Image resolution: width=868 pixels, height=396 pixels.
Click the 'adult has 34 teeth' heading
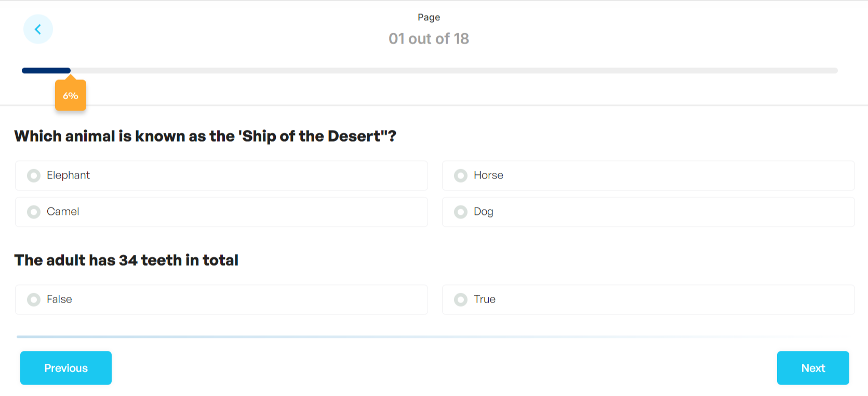pos(126,260)
